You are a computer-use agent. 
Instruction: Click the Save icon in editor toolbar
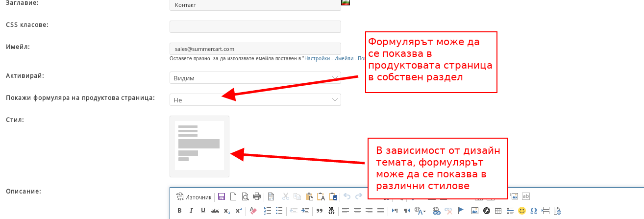(x=222, y=197)
